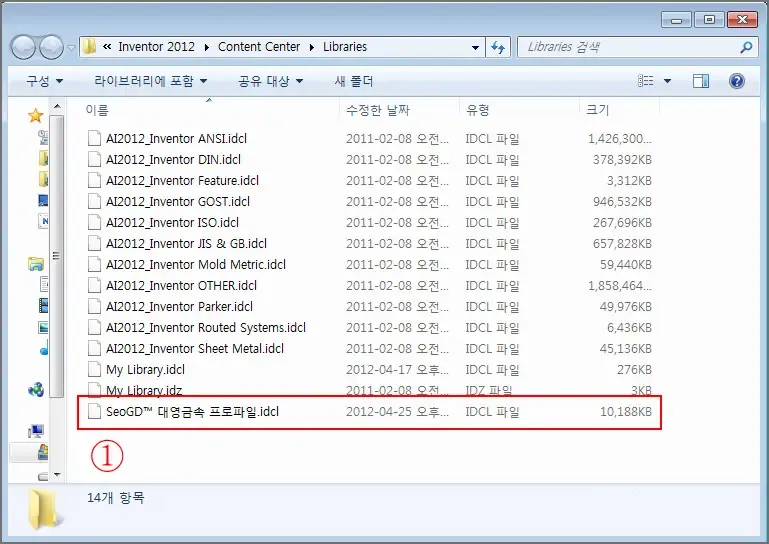Open recent pages dropdown next to Forward
The image size is (769, 544).
72,48
